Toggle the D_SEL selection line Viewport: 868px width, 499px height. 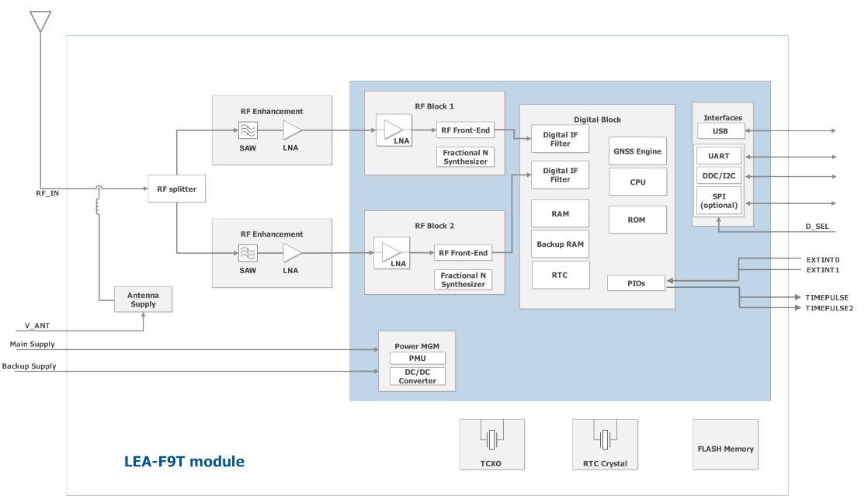pyautogui.click(x=818, y=227)
